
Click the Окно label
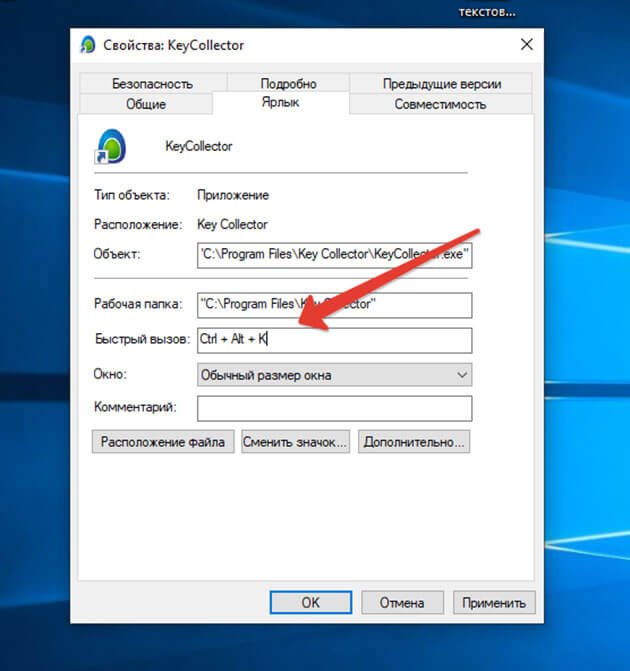coord(110,374)
